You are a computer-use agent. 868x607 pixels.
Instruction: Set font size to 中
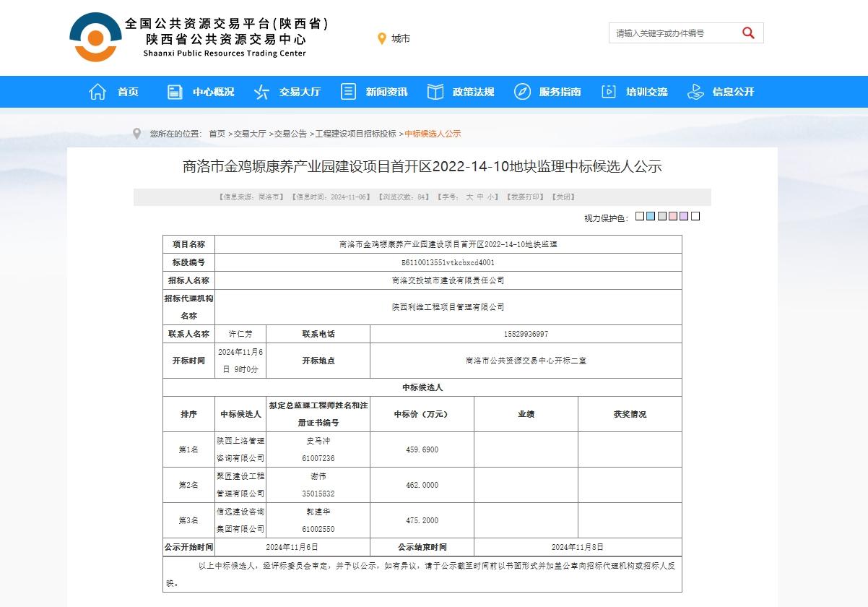(480, 197)
